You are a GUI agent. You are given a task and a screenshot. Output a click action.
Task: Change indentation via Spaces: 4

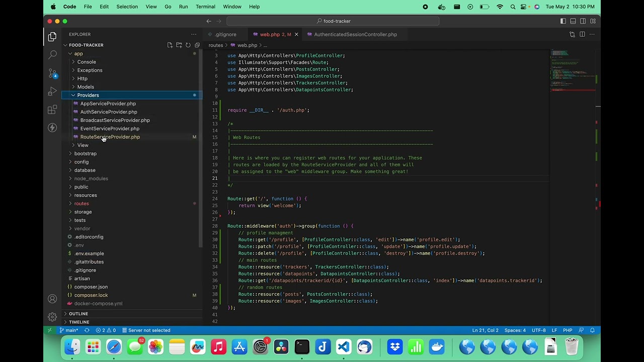pyautogui.click(x=515, y=330)
